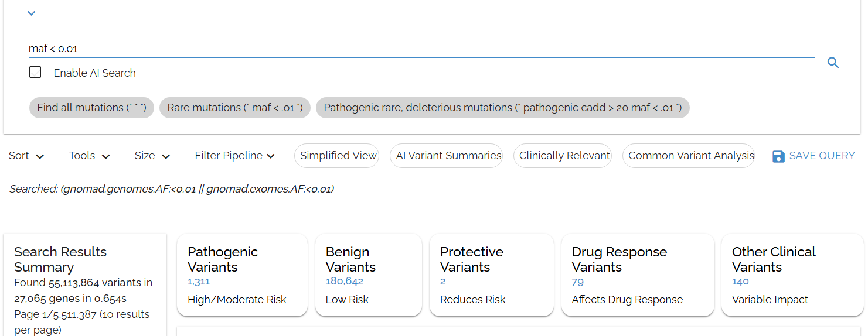
Task: Toggle AI Variant Summaries chip
Action: point(448,156)
